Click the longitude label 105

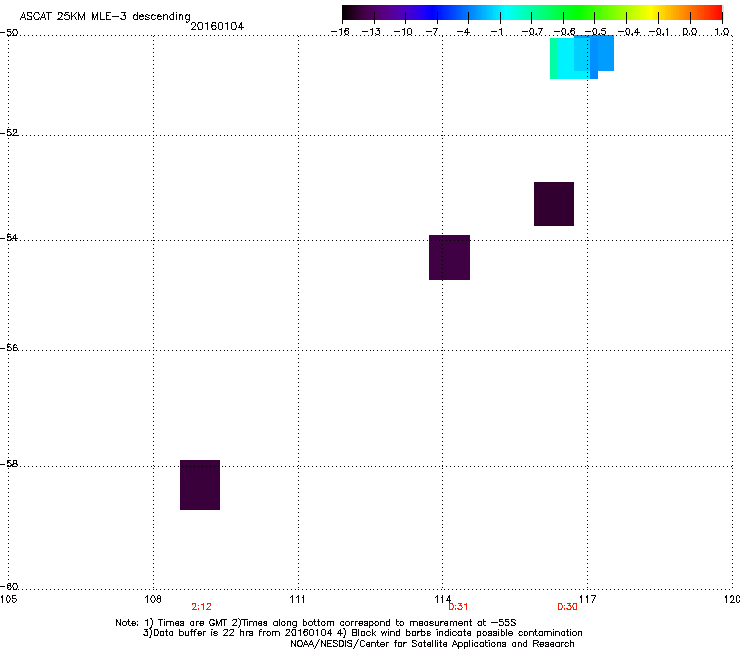coord(9,599)
